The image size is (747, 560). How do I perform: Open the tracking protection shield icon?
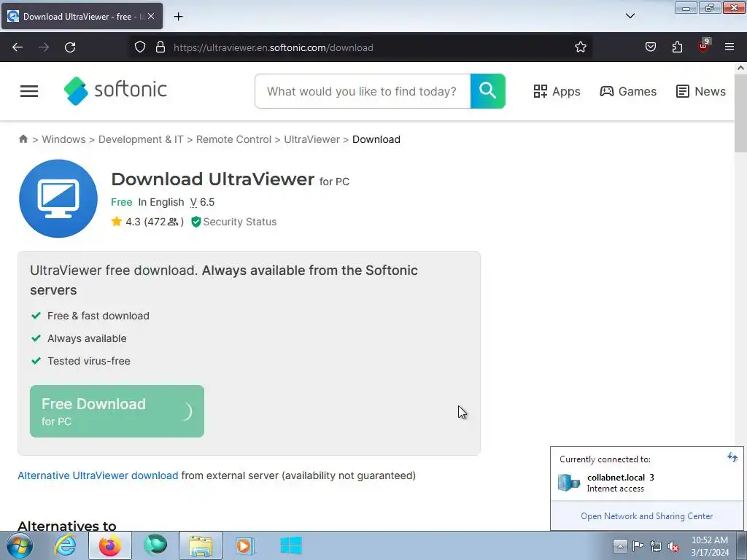[x=139, y=47]
